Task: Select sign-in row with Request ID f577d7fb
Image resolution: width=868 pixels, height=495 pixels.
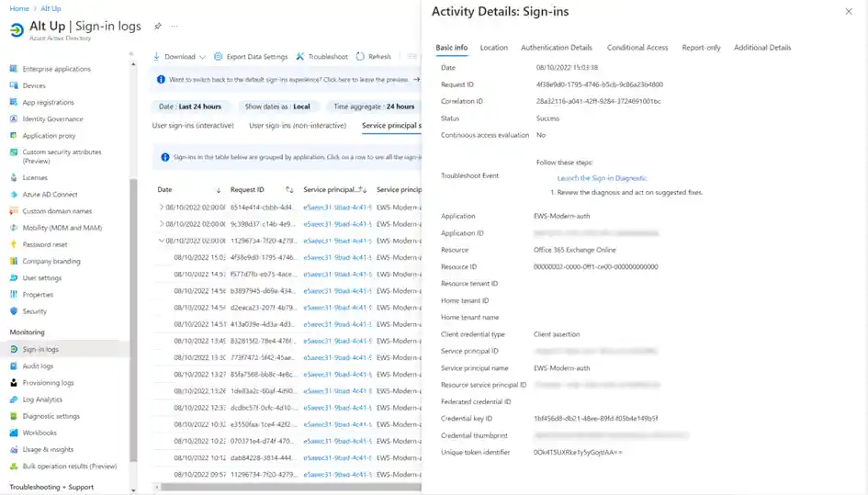Action: pos(287,274)
